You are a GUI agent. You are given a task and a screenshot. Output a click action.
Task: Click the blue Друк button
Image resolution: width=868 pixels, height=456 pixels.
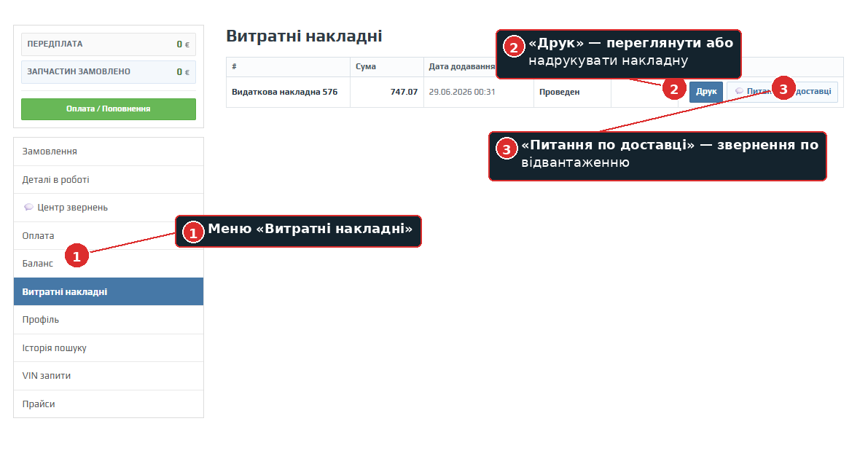point(705,92)
